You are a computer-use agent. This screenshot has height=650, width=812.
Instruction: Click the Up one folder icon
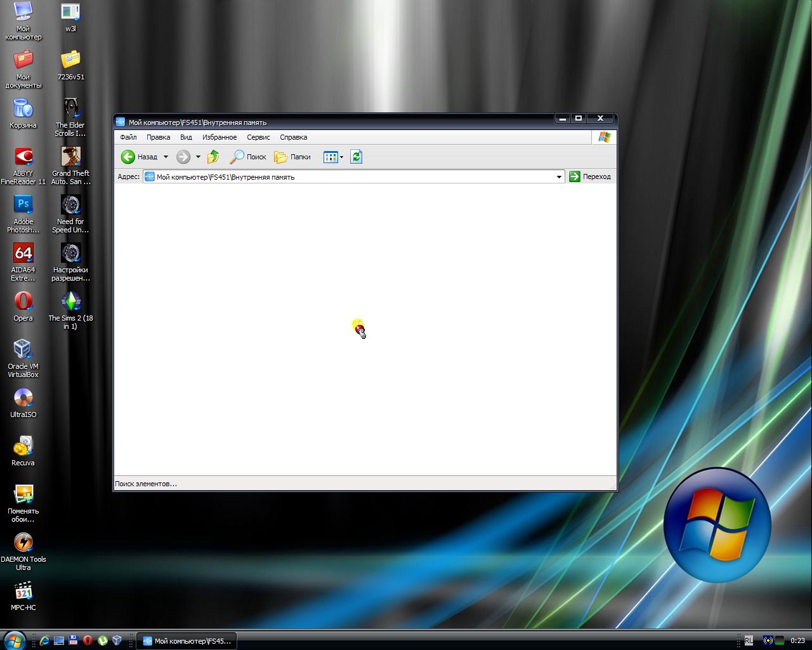(x=213, y=157)
